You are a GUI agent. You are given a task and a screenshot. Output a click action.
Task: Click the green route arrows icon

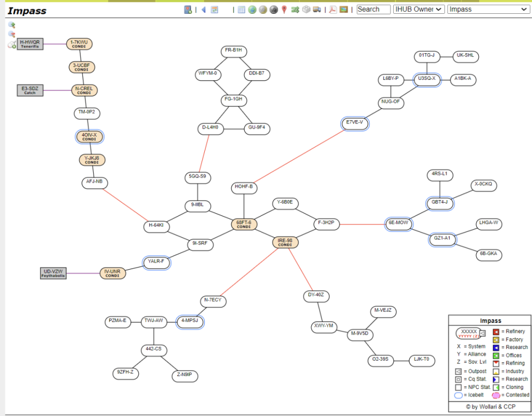(295, 10)
